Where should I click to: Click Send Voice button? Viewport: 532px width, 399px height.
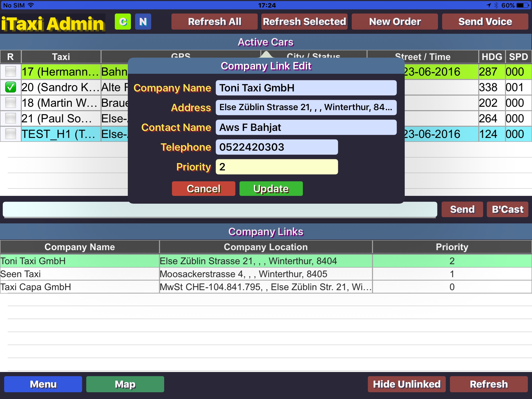click(485, 22)
